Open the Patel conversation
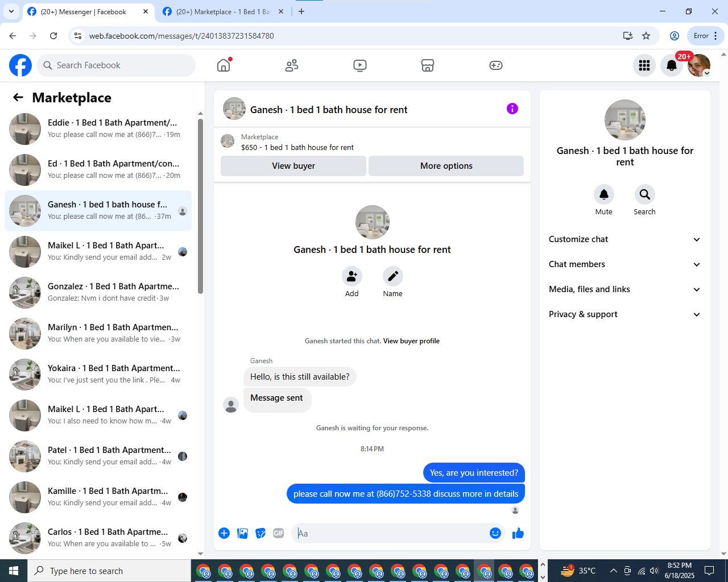The height and width of the screenshot is (582, 728). pos(98,456)
